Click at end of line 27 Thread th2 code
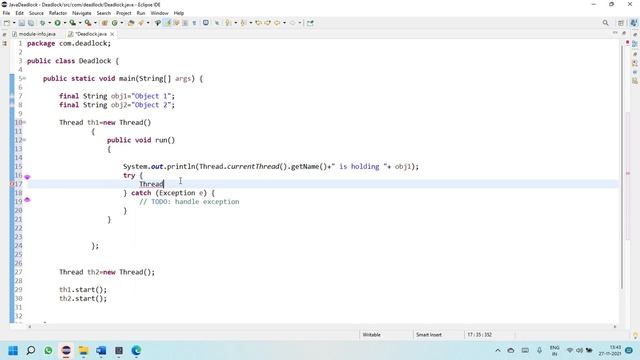The width and height of the screenshot is (640, 360). (x=156, y=272)
